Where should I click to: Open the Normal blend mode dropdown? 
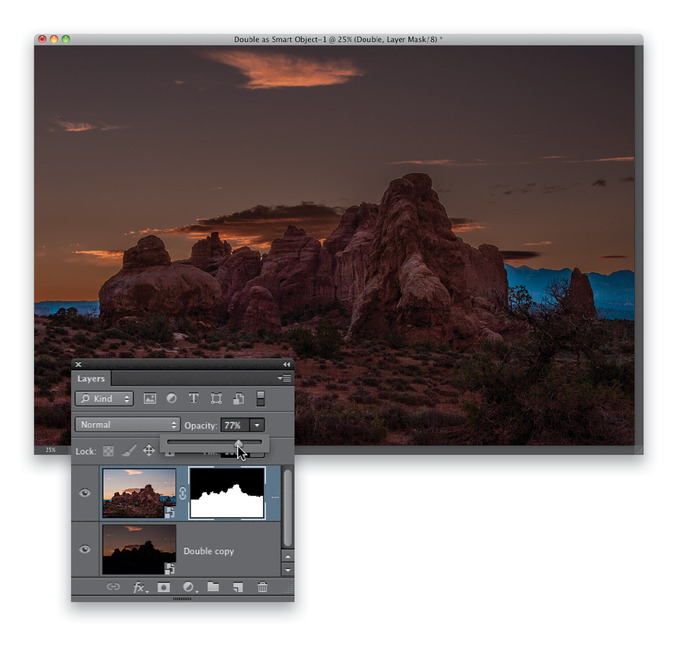point(128,424)
